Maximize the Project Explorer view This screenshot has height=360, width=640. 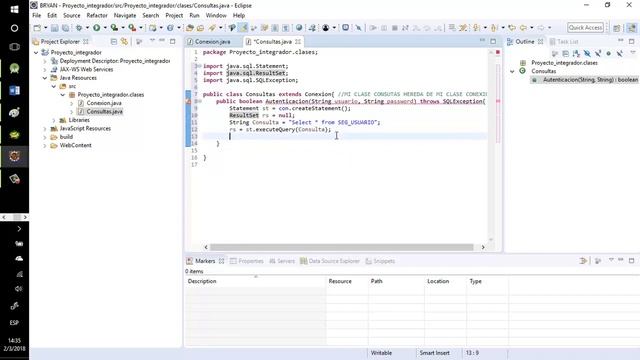tap(173, 41)
